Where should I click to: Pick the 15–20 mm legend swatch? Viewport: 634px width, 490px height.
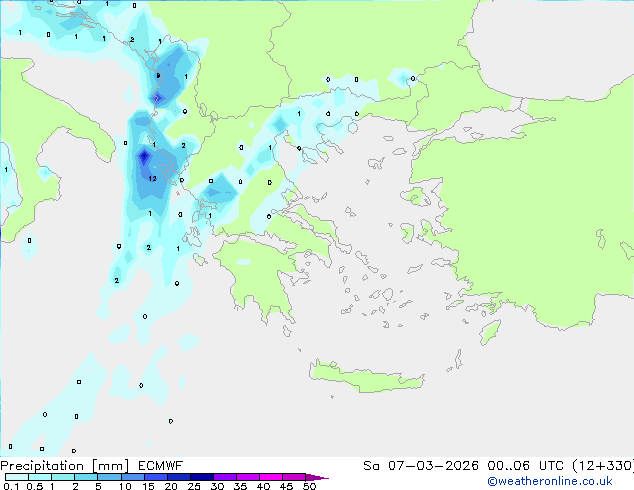click(155, 477)
